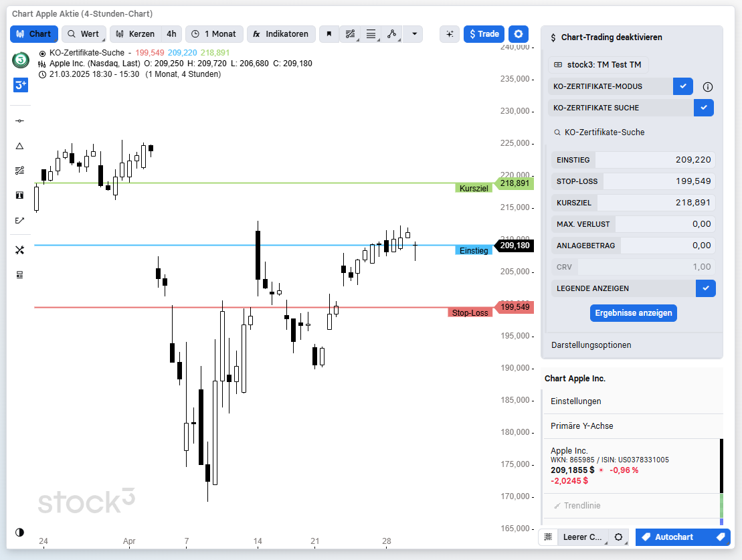Open the 1 Monat time range
The height and width of the screenshot is (560, 742).
click(x=214, y=34)
